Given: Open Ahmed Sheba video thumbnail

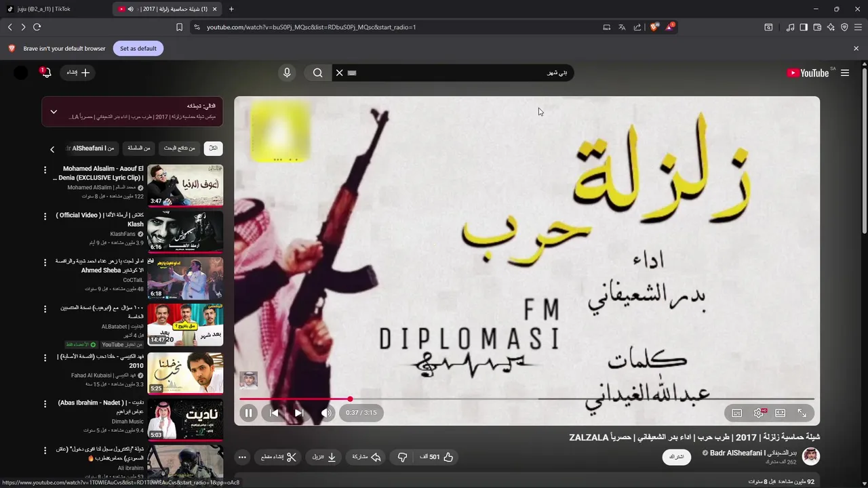Looking at the screenshot, I should pyautogui.click(x=185, y=278).
